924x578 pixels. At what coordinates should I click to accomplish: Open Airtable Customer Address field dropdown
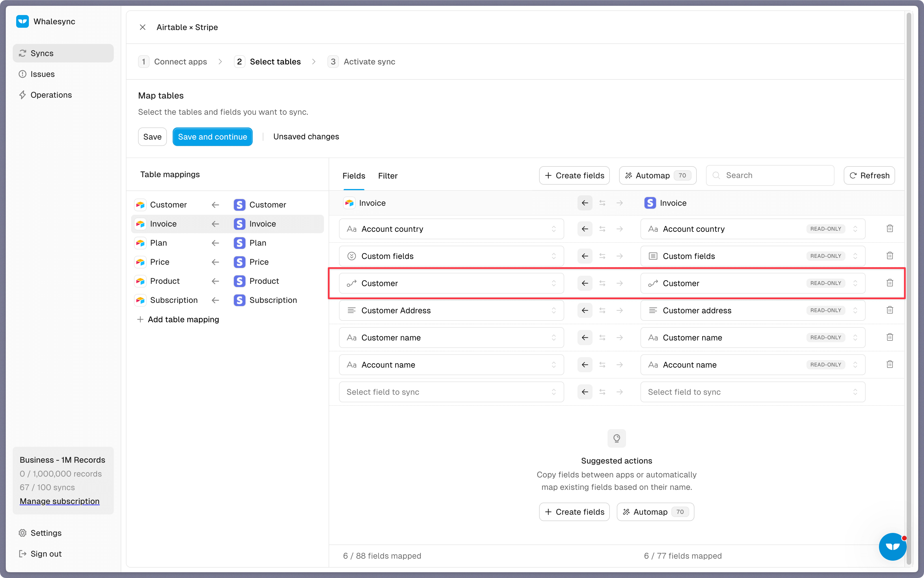point(451,310)
